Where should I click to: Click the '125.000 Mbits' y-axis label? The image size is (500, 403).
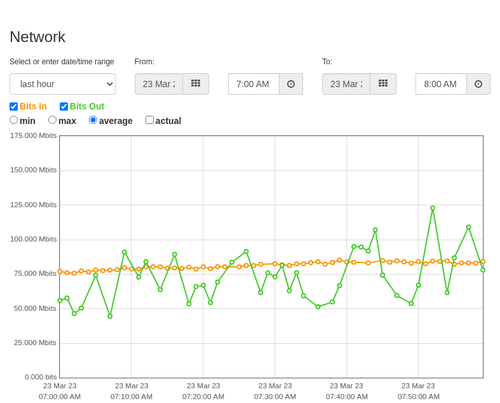click(x=33, y=205)
